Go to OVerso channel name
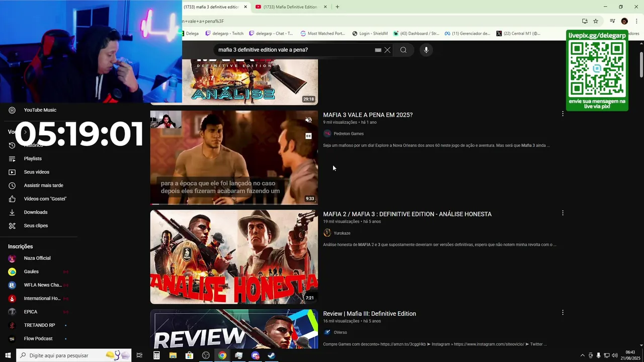This screenshot has width=644, height=362. pos(340,332)
